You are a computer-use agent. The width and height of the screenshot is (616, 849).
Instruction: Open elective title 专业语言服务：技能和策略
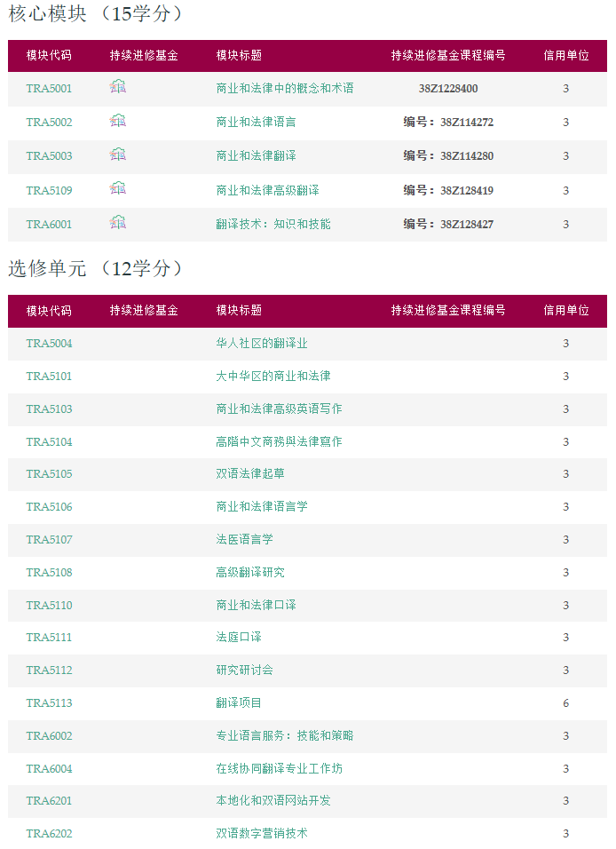click(x=285, y=736)
